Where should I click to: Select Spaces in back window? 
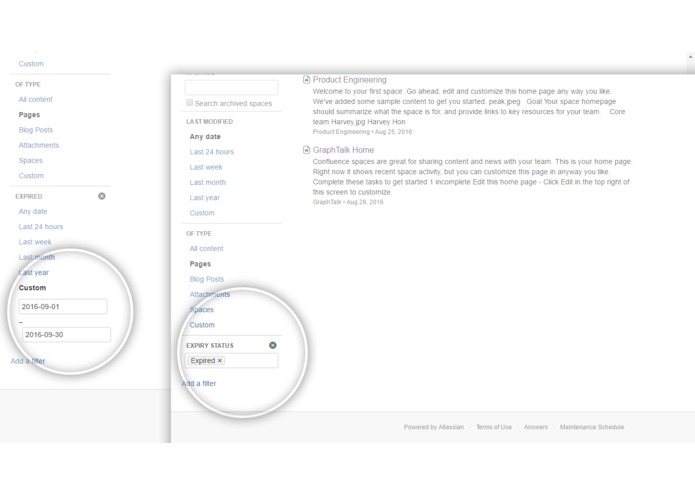pyautogui.click(x=31, y=160)
